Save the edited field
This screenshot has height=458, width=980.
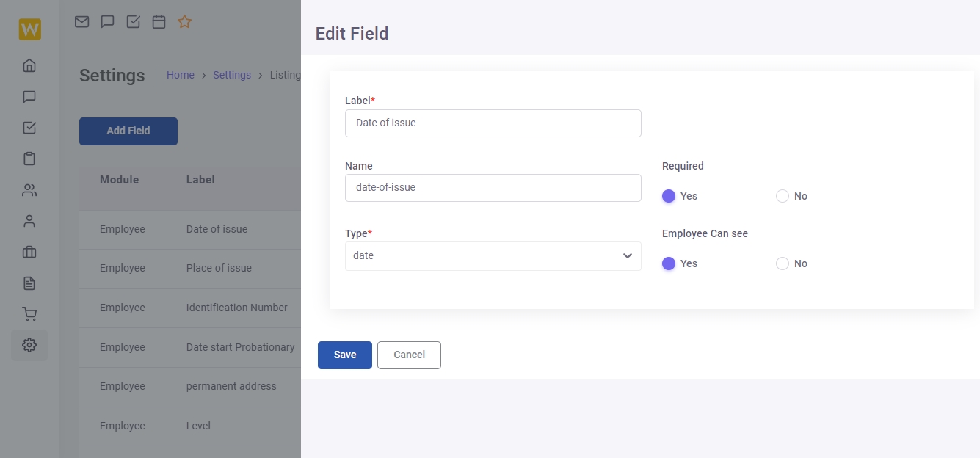[345, 355]
